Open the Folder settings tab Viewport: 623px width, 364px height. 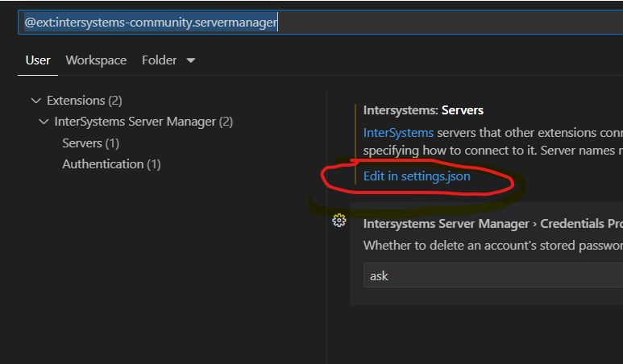pos(159,60)
